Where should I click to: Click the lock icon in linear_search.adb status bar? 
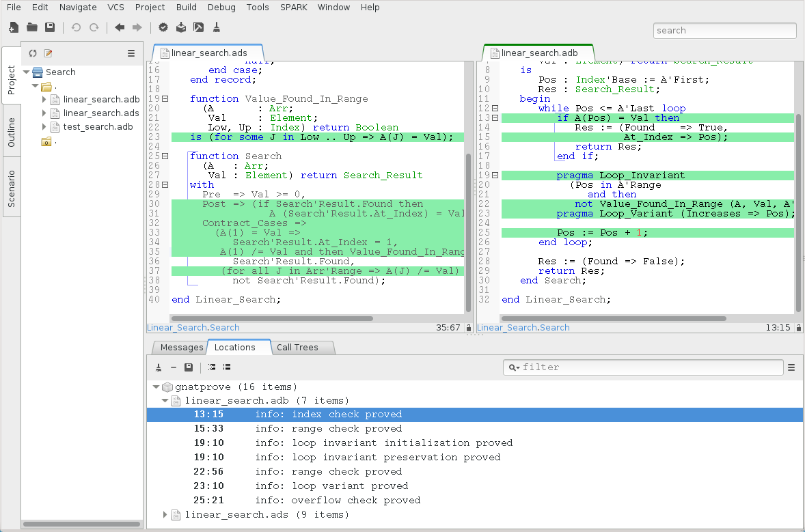799,328
